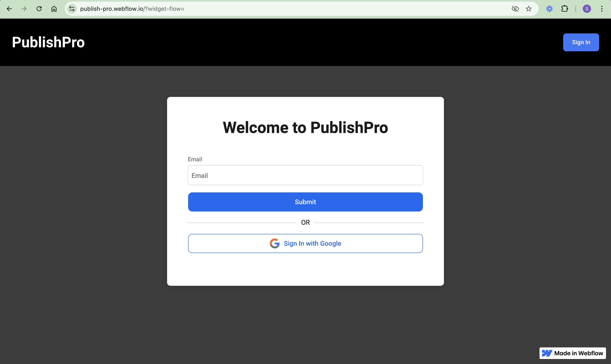Open the Extensions puzzle icon

click(x=565, y=9)
